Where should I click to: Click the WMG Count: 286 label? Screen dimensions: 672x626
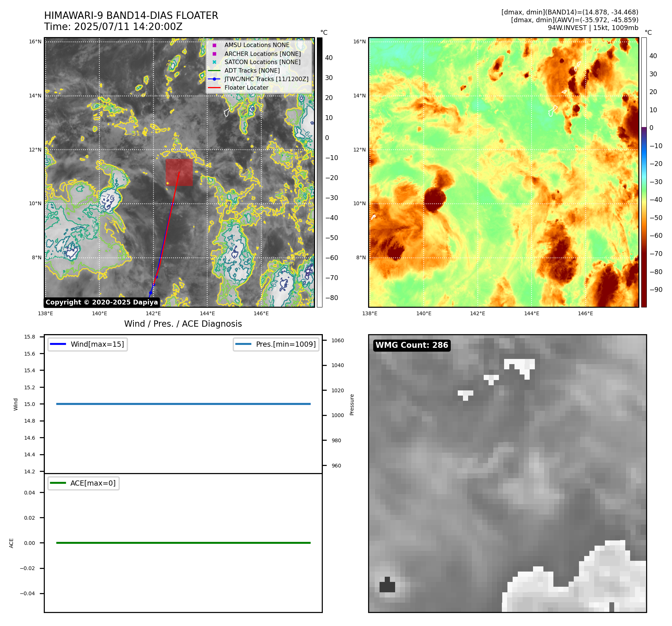(412, 345)
